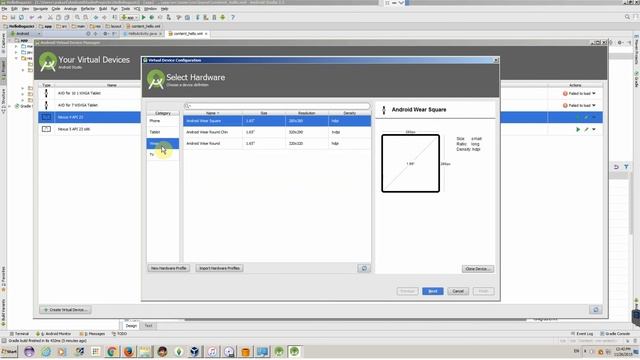Viewport: 640px width, 360px height.
Task: Click the Redo toolbar icon
Action: (x=40, y=18)
